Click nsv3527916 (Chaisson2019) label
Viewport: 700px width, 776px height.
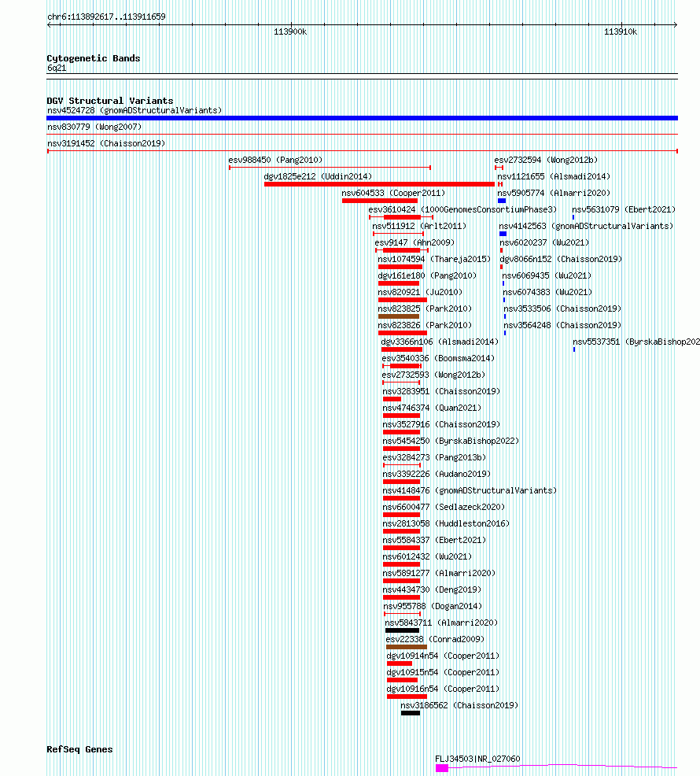pyautogui.click(x=441, y=425)
